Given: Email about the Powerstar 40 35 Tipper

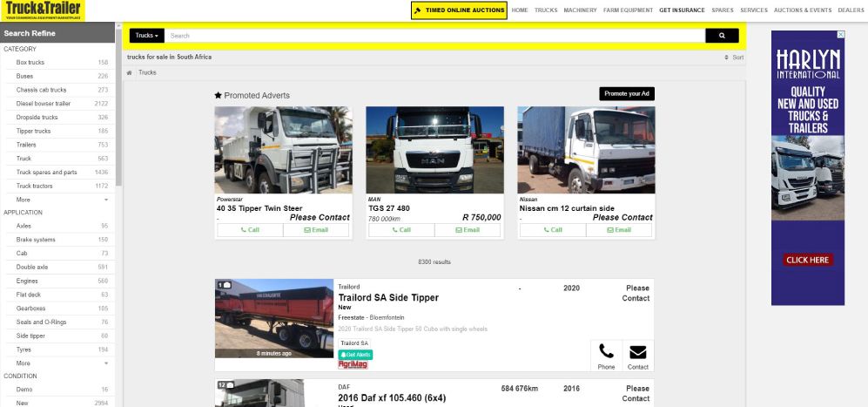Looking at the screenshot, I should tap(316, 230).
